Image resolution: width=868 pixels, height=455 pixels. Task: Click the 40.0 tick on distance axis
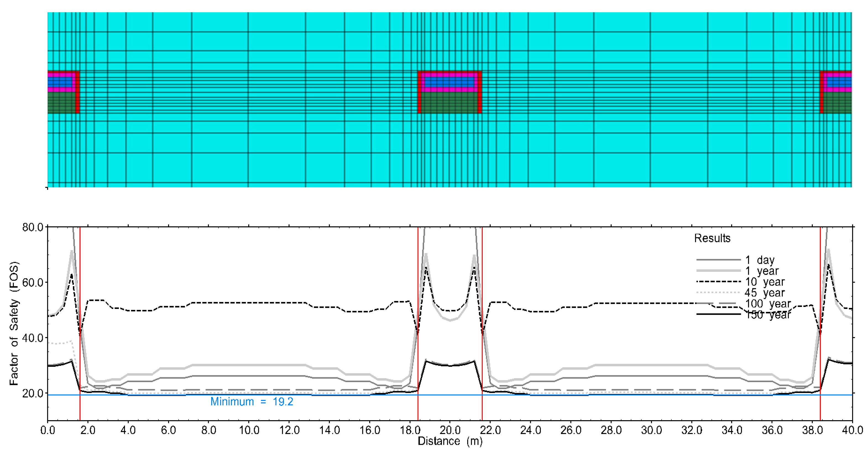[853, 430]
